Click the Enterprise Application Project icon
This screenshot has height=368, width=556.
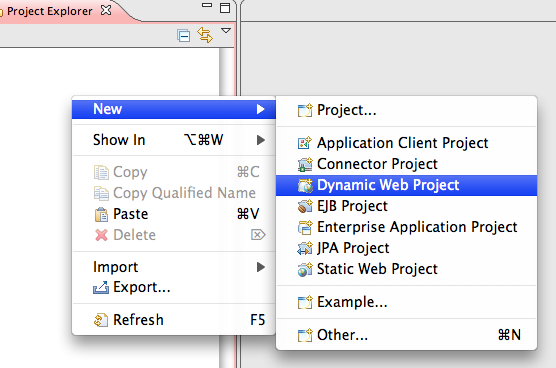pos(305,227)
